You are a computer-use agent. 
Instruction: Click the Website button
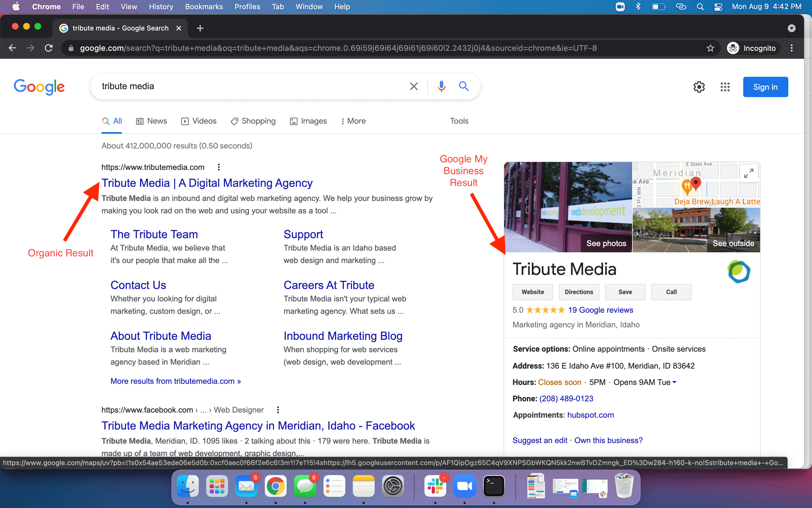(x=533, y=292)
